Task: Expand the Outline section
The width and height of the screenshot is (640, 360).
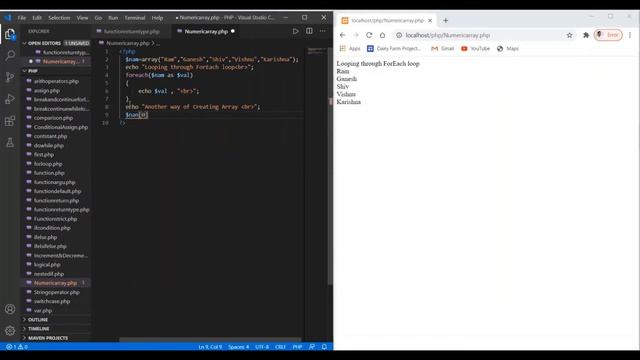Action: coord(56,320)
